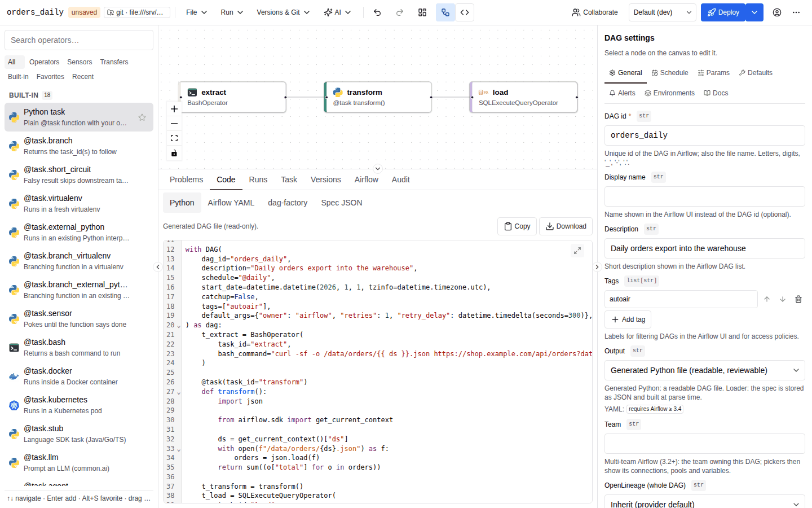812x508 pixels.
Task: Download the generated DAG file
Action: tap(566, 226)
